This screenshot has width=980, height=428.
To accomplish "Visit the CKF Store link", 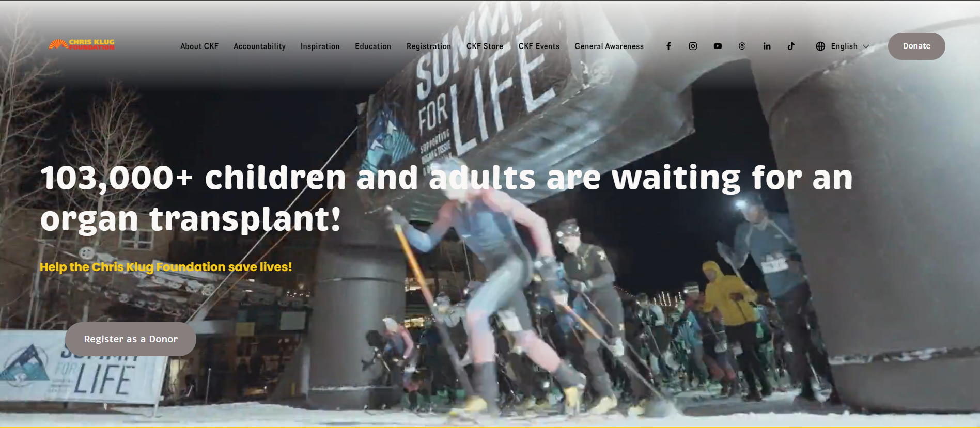I will pos(485,46).
